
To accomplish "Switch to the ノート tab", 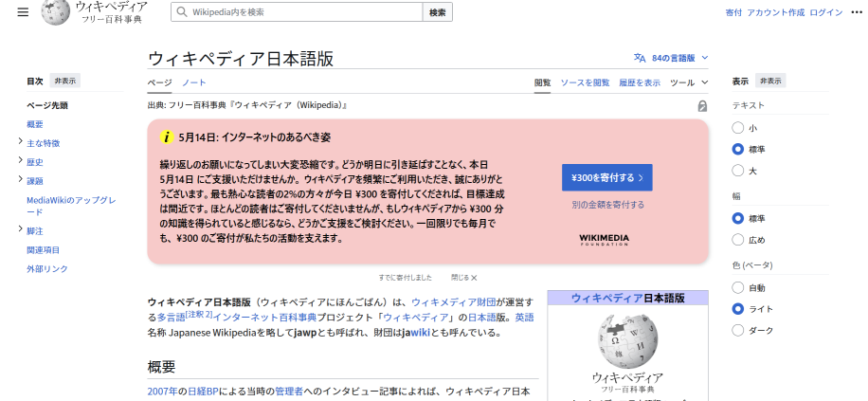I will 193,82.
